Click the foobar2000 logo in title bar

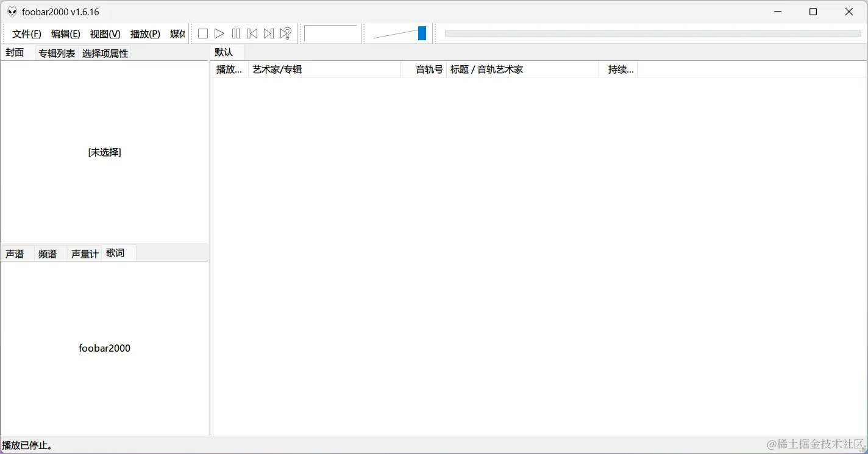(x=11, y=11)
